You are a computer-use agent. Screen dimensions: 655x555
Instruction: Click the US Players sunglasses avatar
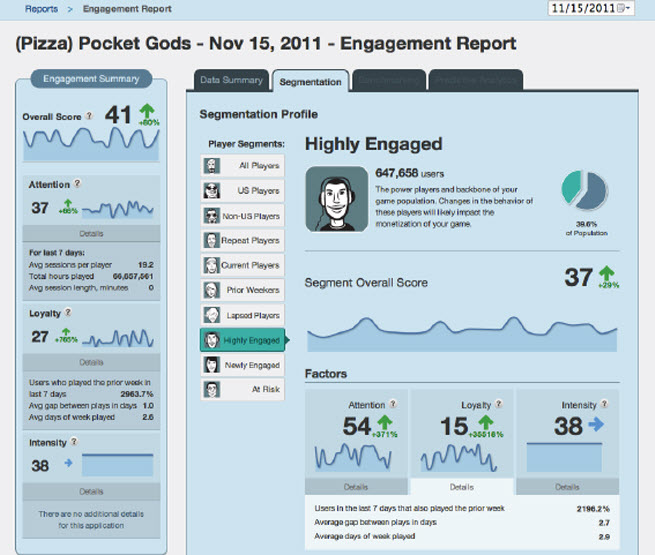(212, 191)
